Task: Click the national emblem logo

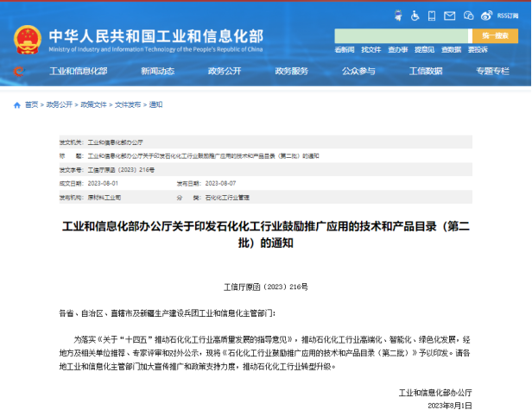Action: (x=28, y=40)
